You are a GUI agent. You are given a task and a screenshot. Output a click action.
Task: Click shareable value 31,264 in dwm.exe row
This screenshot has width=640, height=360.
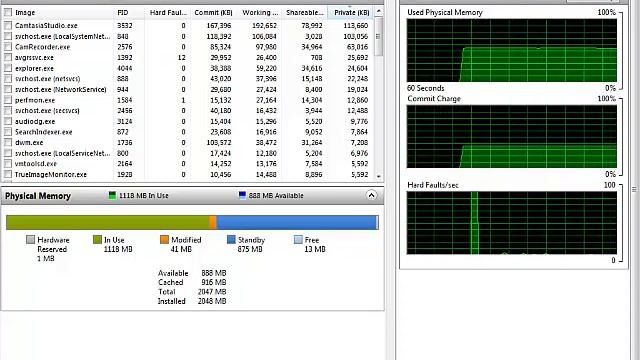[311, 142]
